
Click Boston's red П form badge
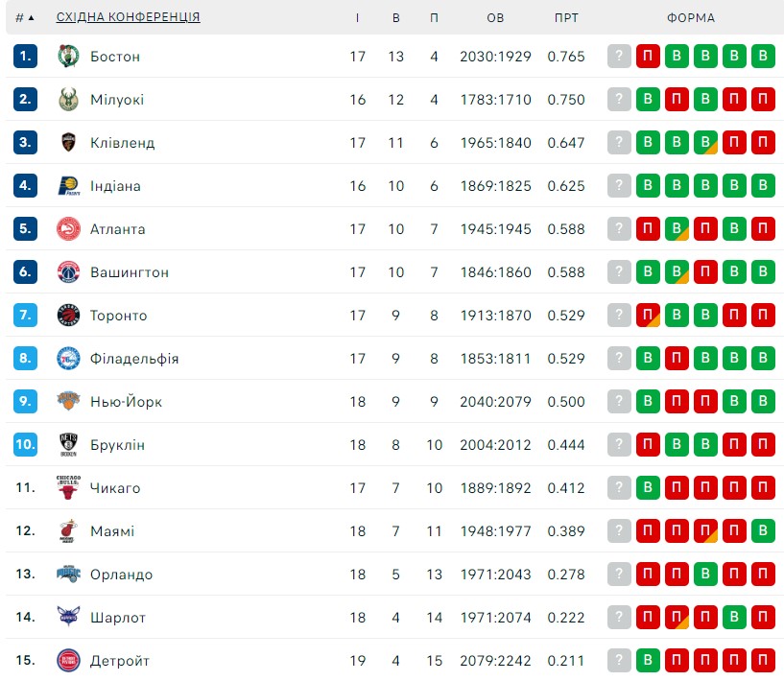tap(648, 56)
